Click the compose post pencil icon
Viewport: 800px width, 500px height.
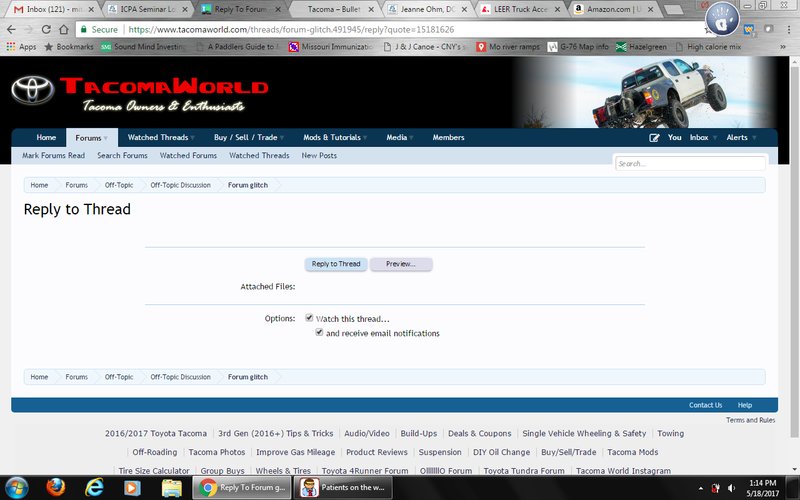pos(654,138)
